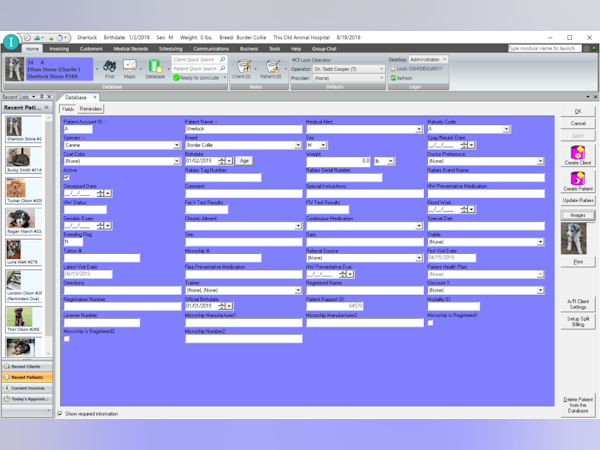The image size is (600, 450).
Task: Open Patient notes icon
Action: pyautogui.click(x=271, y=69)
